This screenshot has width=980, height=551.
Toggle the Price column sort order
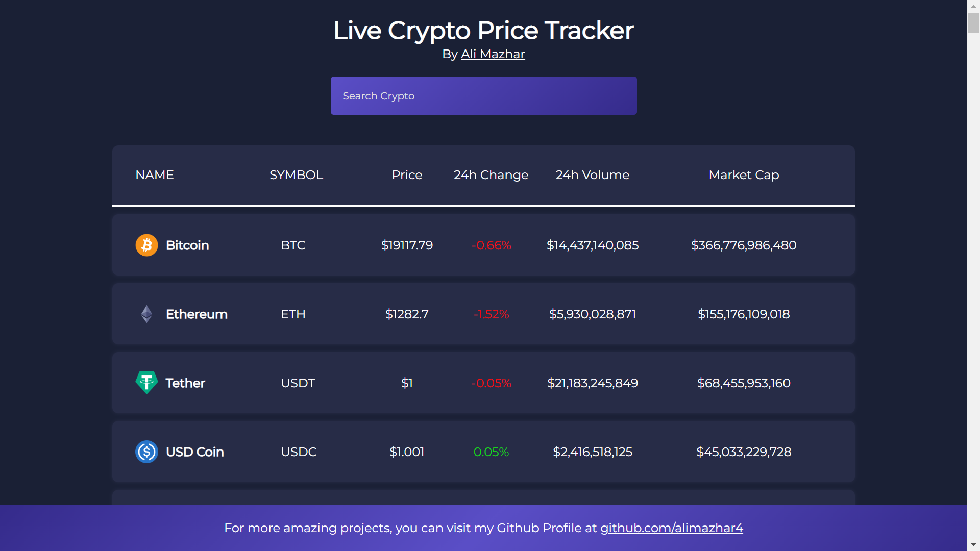point(406,175)
